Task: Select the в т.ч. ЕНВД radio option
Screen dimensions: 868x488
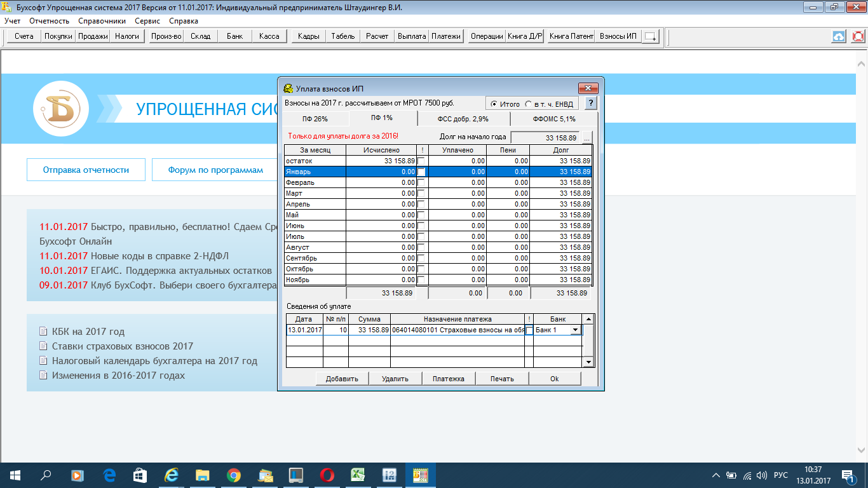Action: click(x=528, y=104)
